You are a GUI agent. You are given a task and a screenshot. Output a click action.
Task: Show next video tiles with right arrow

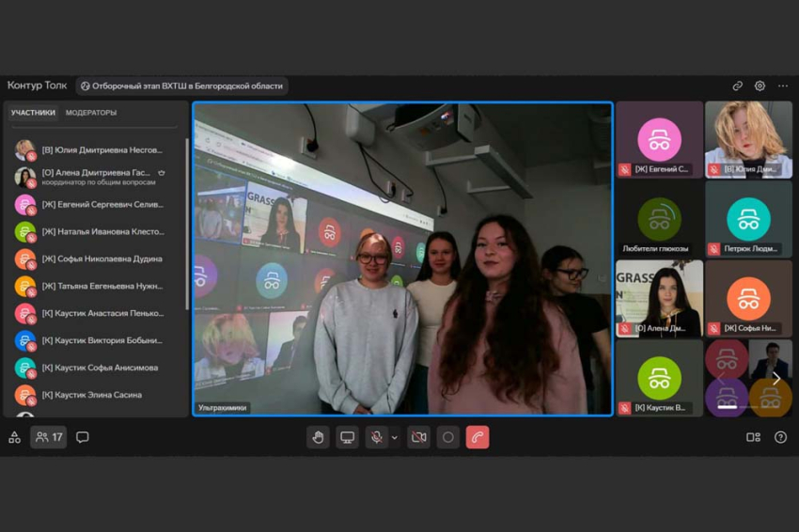tap(775, 379)
